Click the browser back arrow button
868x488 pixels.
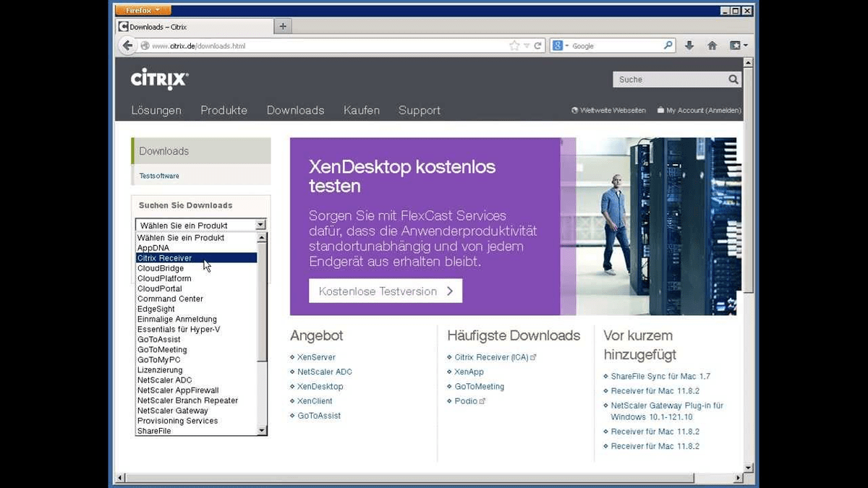pyautogui.click(x=128, y=46)
